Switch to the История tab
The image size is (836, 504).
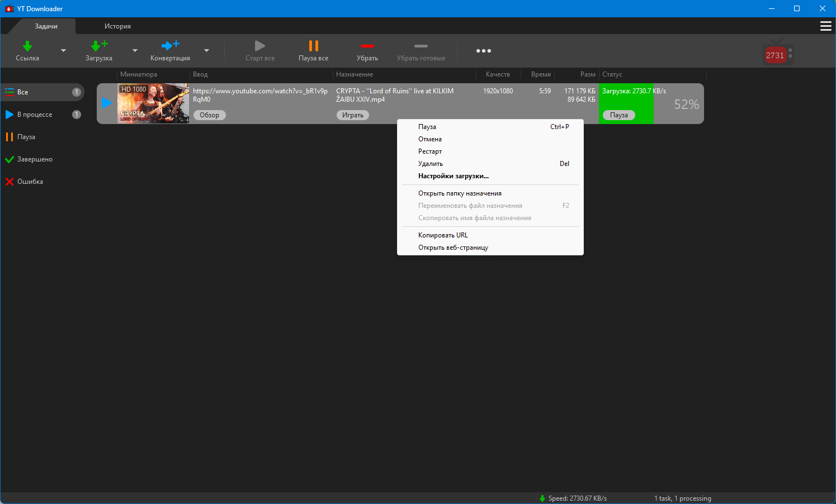click(117, 26)
